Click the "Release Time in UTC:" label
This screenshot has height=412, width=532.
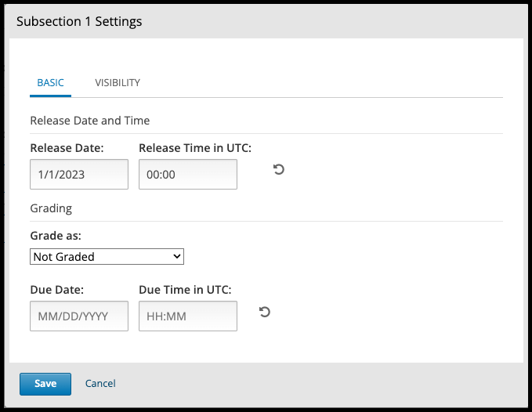[x=195, y=147]
